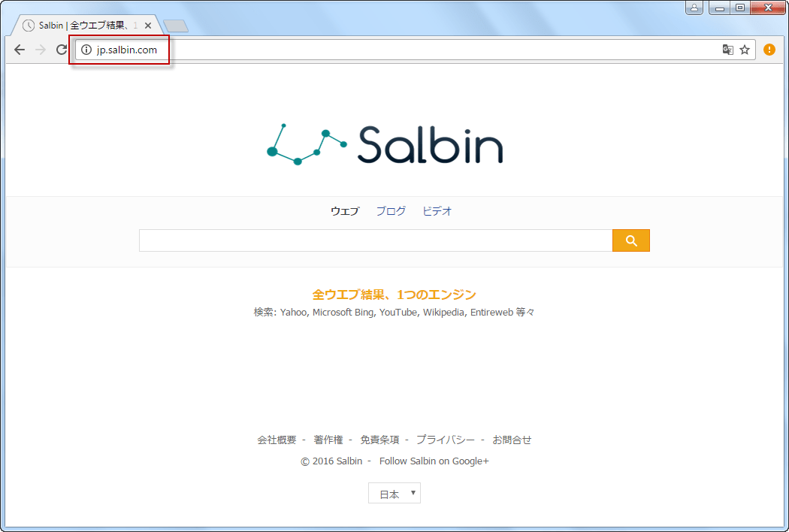789x532 pixels.
Task: Open the プライバシー link
Action: [x=446, y=440]
